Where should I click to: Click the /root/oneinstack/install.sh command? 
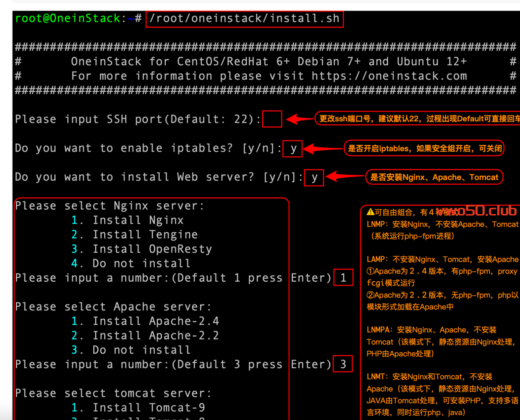point(244,19)
